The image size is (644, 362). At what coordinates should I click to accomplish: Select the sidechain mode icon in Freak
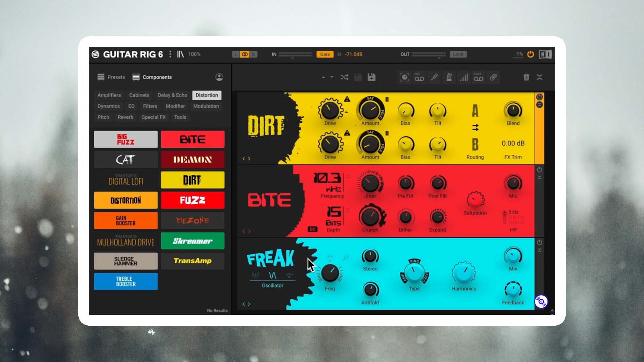point(289,276)
